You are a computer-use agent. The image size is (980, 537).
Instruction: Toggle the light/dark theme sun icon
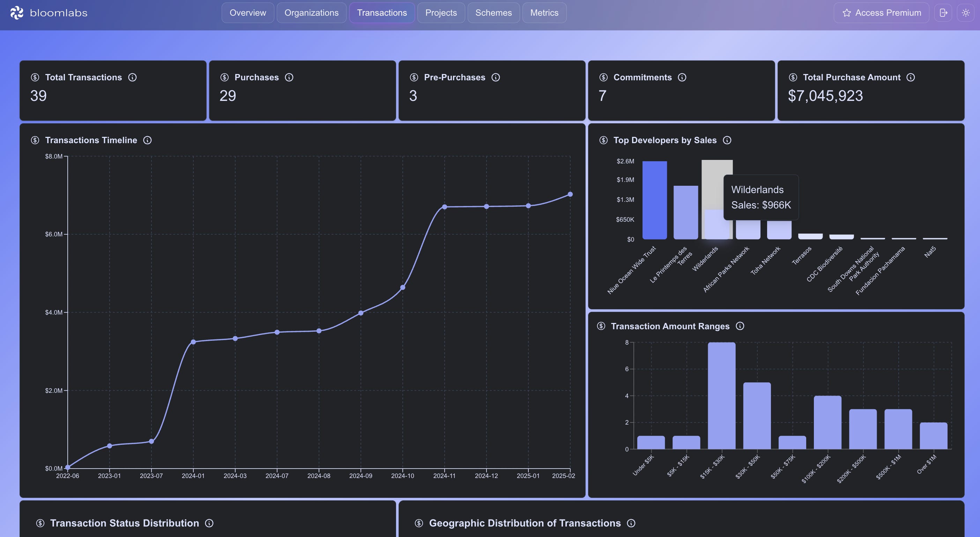tap(966, 13)
